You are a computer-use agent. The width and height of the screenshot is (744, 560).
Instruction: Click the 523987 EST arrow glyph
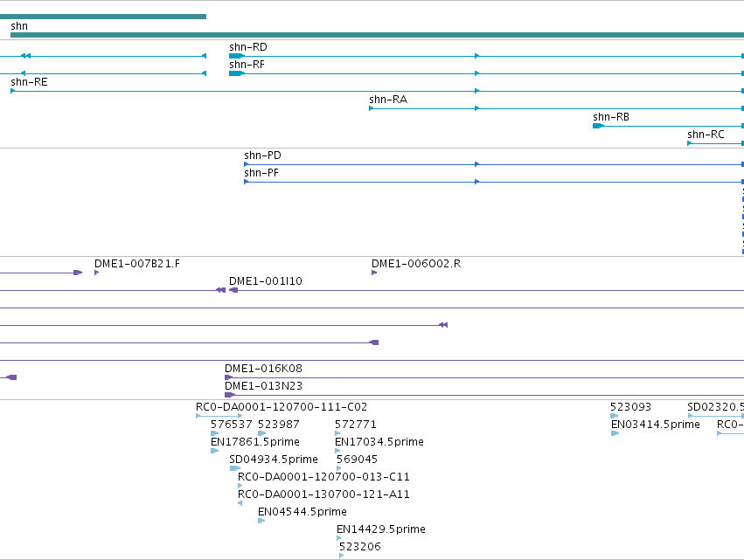coord(262,433)
